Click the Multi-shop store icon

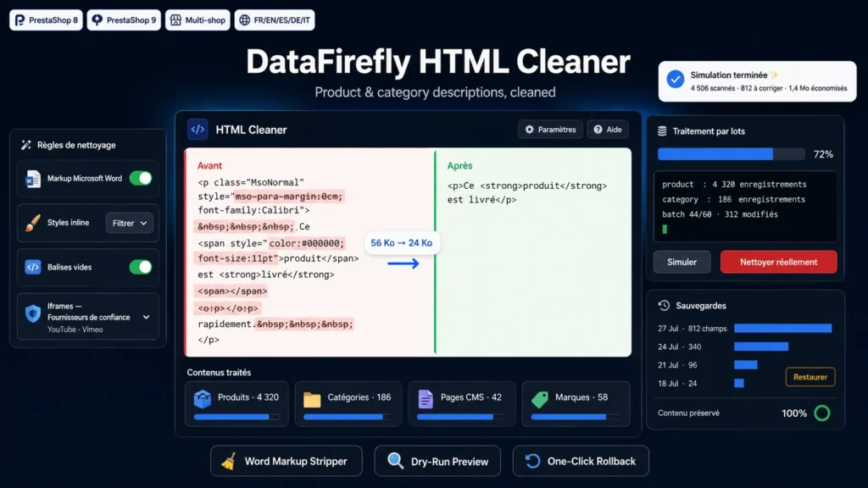(175, 20)
